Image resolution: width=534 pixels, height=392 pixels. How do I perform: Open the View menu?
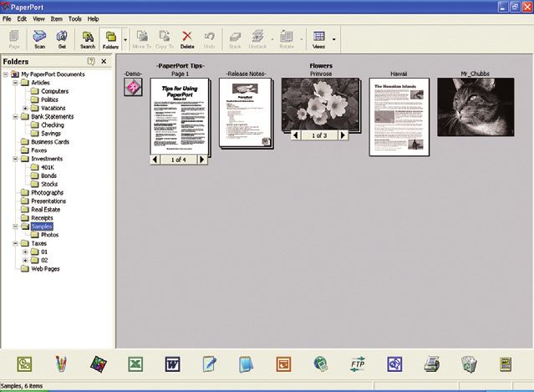tap(38, 19)
